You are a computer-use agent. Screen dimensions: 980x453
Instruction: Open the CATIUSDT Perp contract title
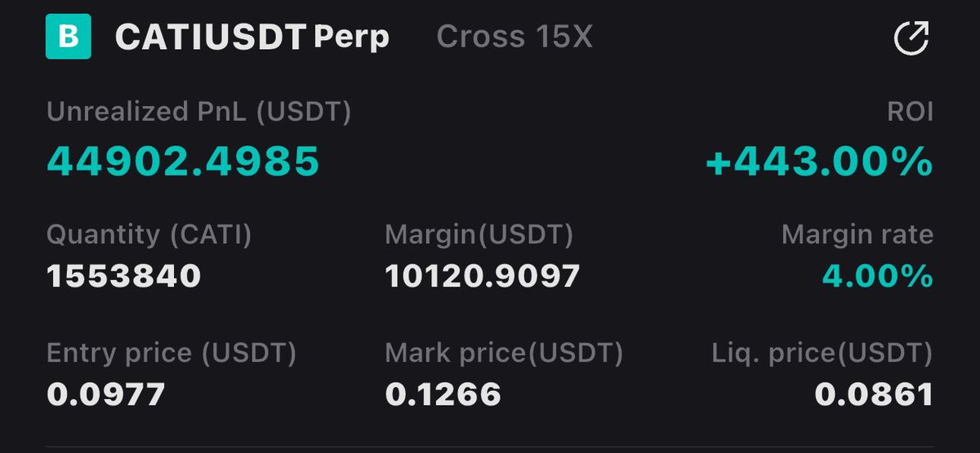[x=252, y=38]
